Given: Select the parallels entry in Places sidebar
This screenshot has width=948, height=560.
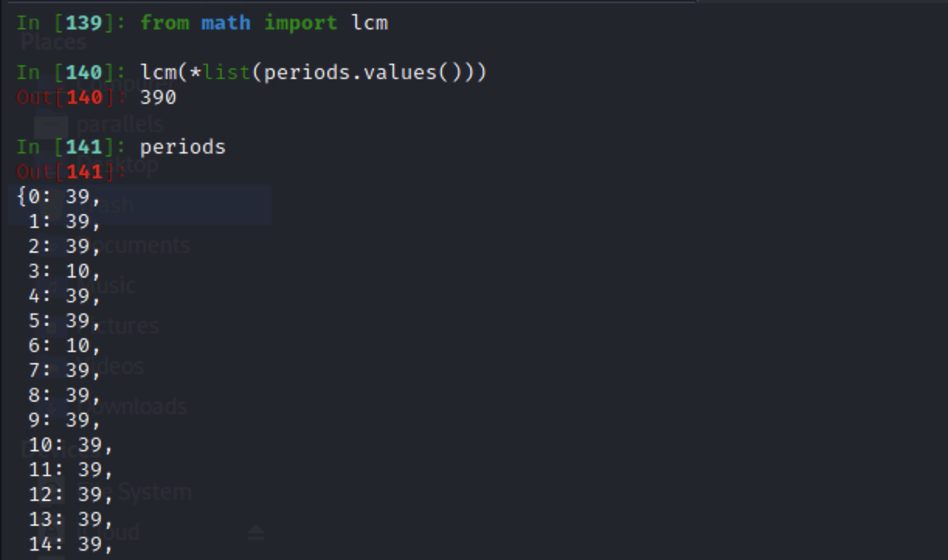Looking at the screenshot, I should pyautogui.click(x=120, y=124).
